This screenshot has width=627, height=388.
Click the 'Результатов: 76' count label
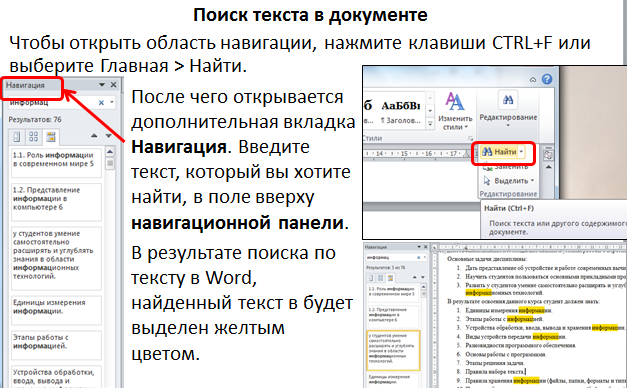[35, 120]
